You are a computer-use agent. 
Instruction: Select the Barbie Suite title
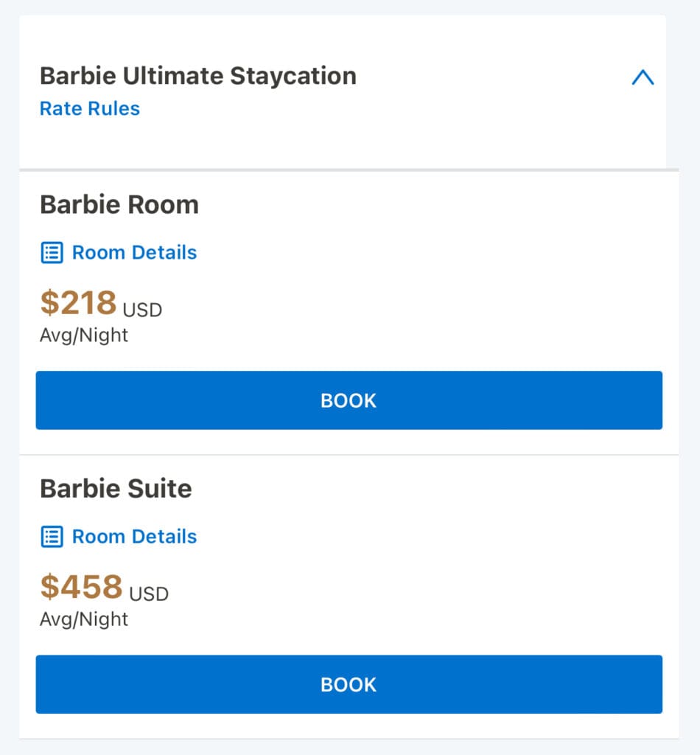coord(116,488)
